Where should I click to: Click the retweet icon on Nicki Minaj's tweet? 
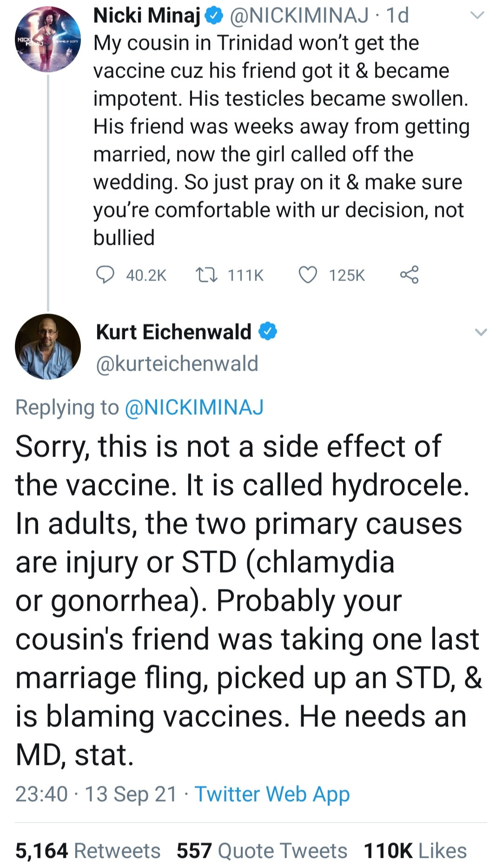pos(206,274)
